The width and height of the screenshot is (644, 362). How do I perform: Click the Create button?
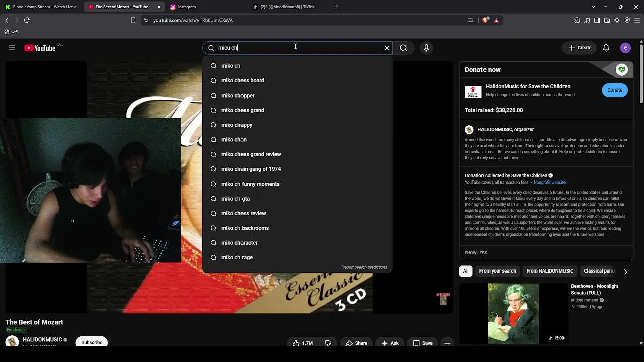point(580,48)
